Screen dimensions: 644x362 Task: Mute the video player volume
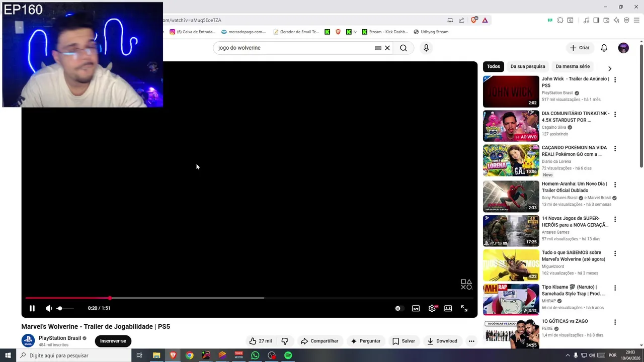[49, 308]
